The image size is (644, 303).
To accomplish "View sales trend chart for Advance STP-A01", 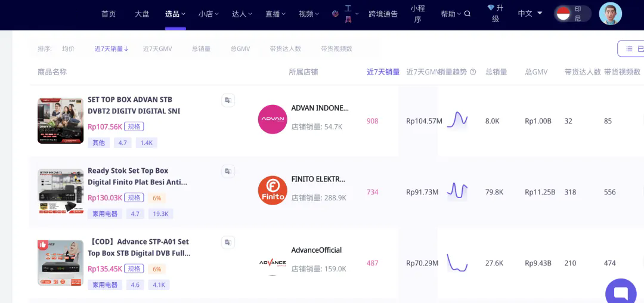I will point(457,263).
